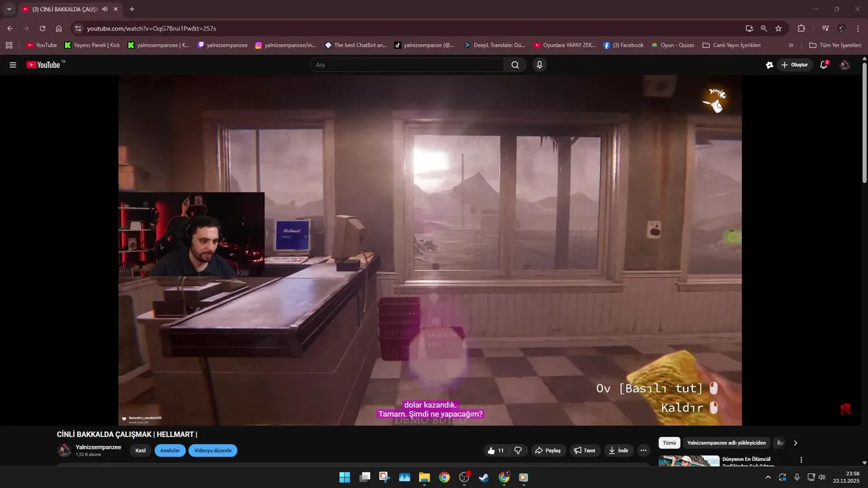Bookmark this page with star icon
This screenshot has height=488, width=868.
778,28
